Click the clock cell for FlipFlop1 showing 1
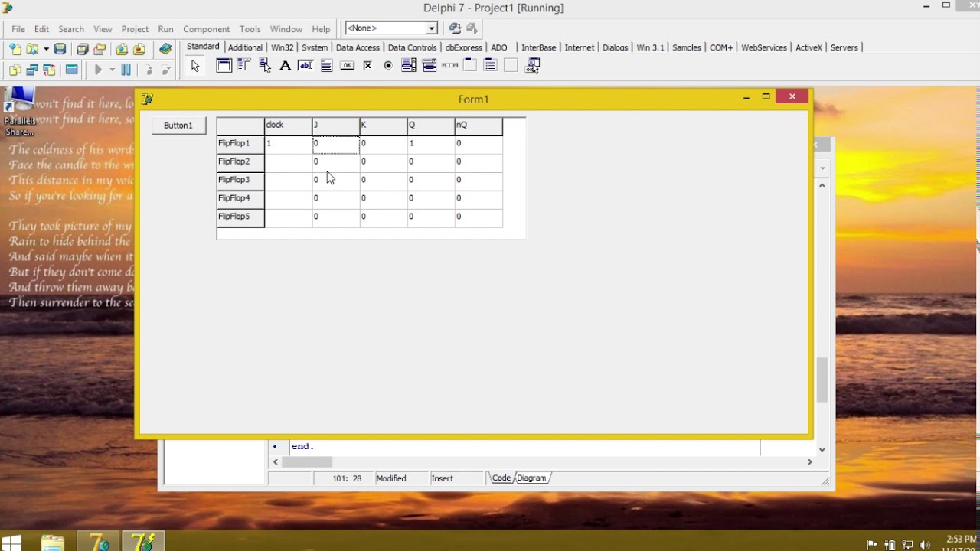The width and height of the screenshot is (980, 551). tap(289, 143)
